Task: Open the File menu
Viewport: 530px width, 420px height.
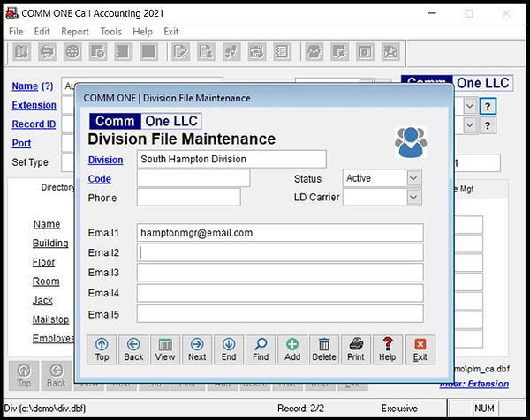Action: (16, 32)
